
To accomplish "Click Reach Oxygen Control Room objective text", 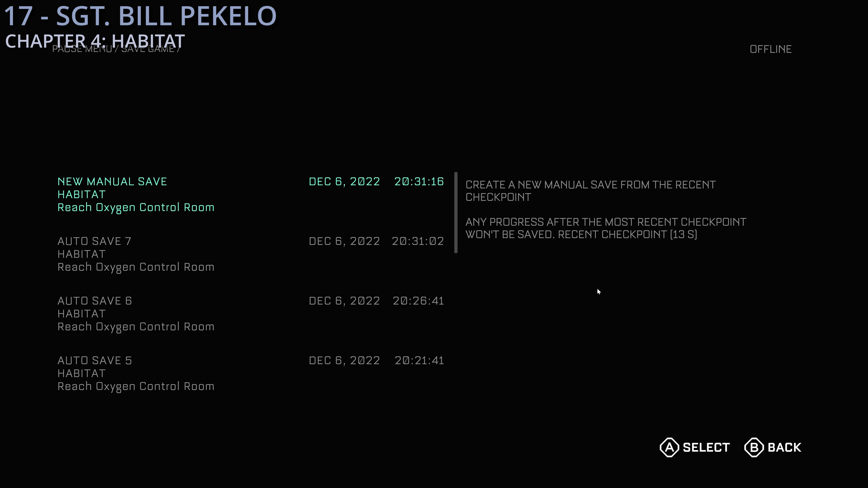I will (136, 207).
